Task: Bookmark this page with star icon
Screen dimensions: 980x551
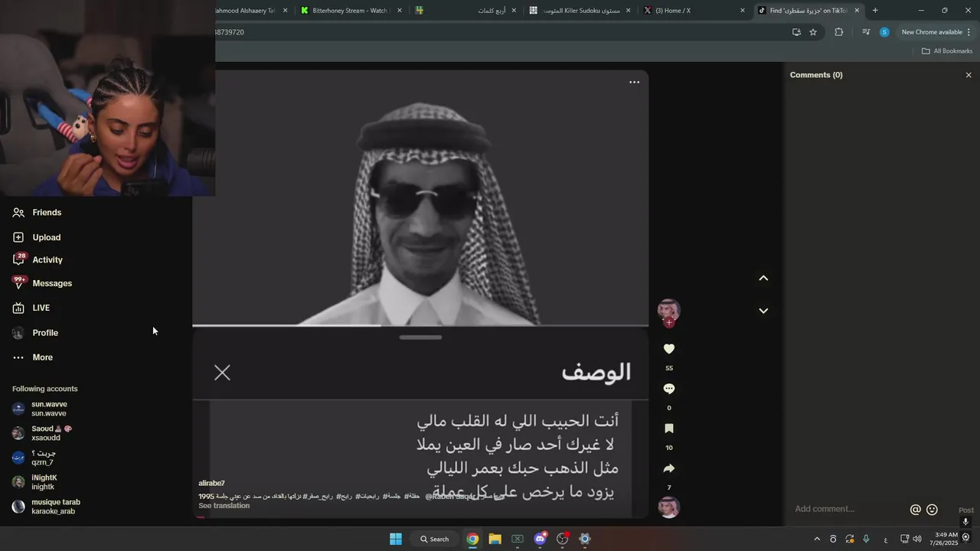Action: 813,32
